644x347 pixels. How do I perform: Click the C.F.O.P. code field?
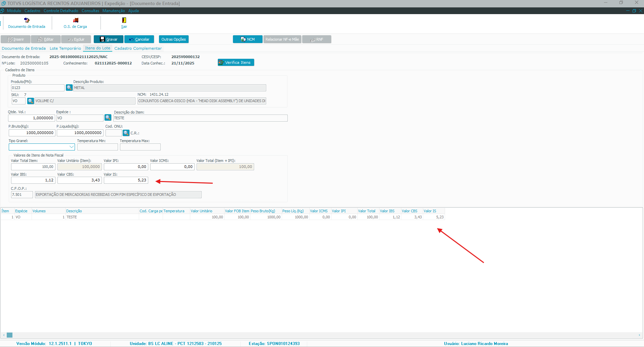click(x=22, y=194)
